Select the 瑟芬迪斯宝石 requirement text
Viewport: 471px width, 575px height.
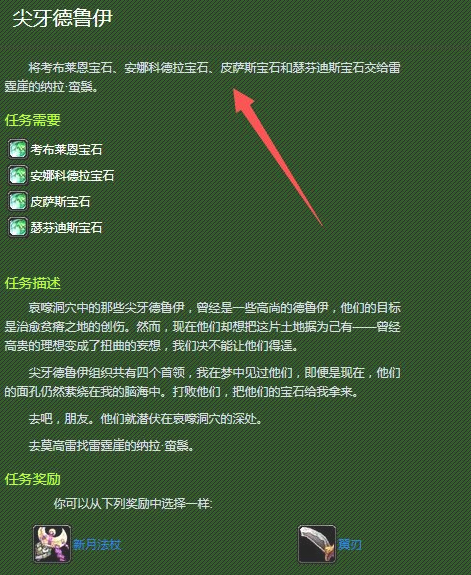point(66,228)
